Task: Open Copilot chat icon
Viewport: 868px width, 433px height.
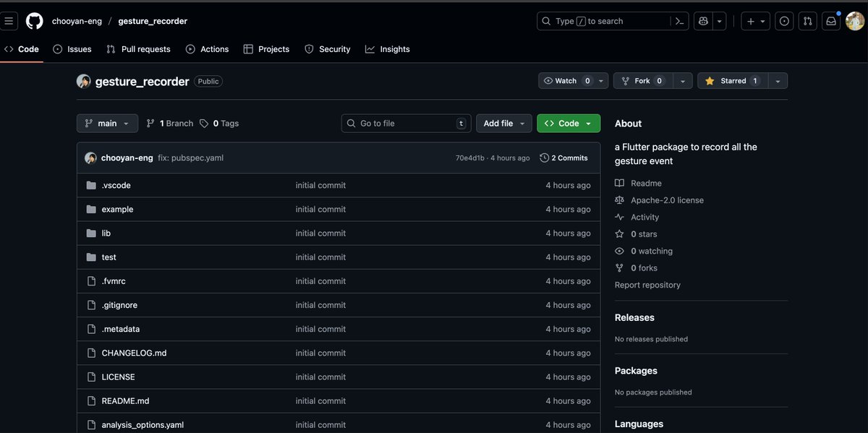Action: point(702,21)
